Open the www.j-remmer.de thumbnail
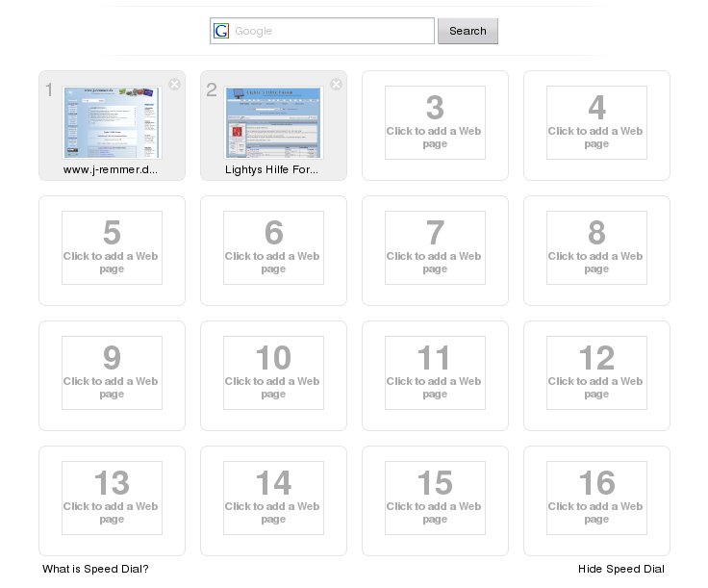Viewport: 708px width, 588px height. 112,122
